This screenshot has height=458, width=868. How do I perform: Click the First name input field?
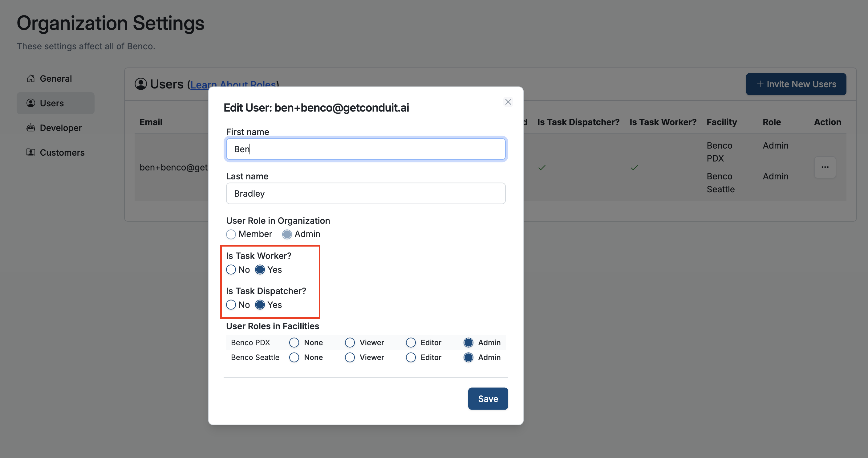pos(366,149)
